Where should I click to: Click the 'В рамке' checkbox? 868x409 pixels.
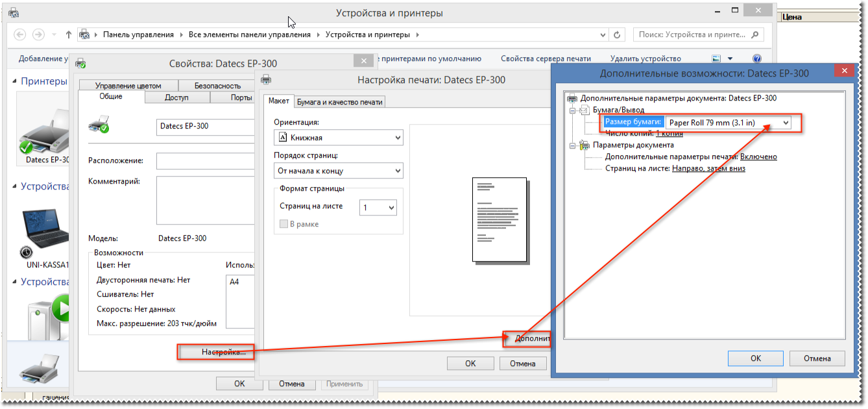(283, 224)
